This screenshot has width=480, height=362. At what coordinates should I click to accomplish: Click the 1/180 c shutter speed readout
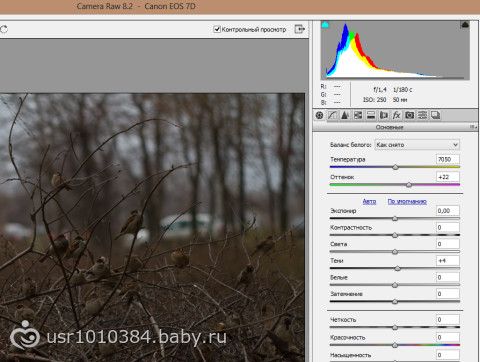[403, 90]
